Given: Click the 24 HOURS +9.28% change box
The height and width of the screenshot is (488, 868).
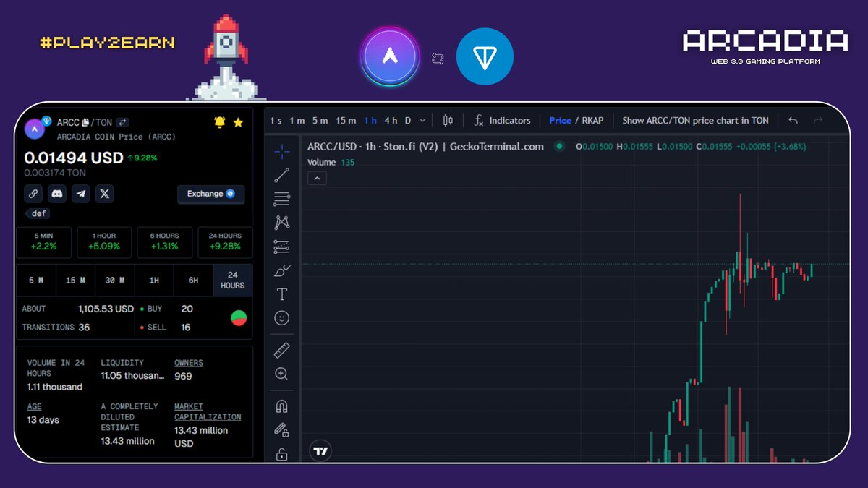Looking at the screenshot, I should point(225,242).
